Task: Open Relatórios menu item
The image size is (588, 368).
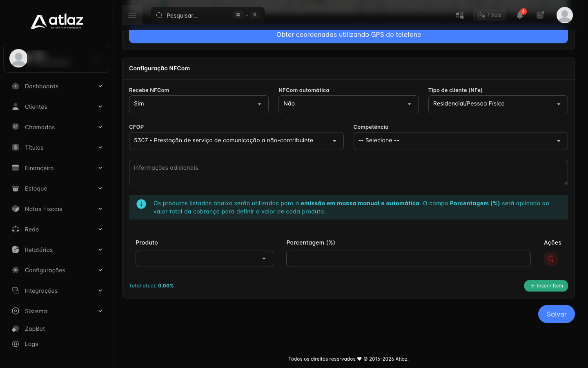Action: (57, 250)
